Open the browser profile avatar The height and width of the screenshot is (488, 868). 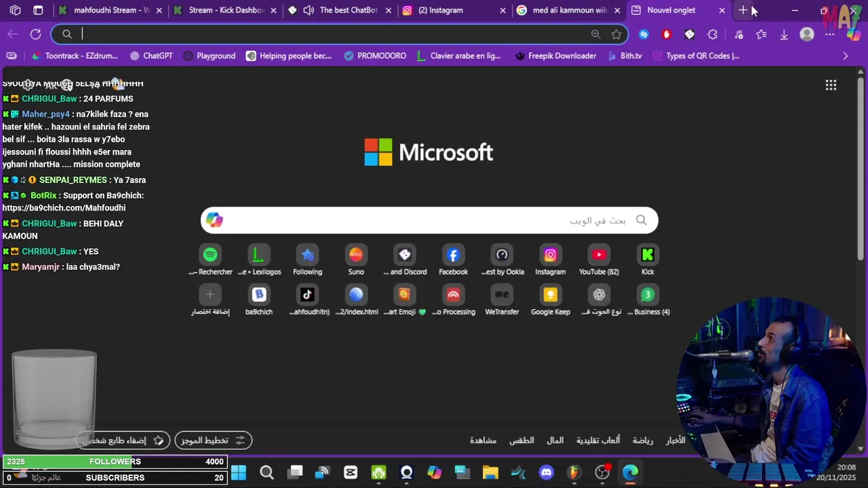click(806, 34)
